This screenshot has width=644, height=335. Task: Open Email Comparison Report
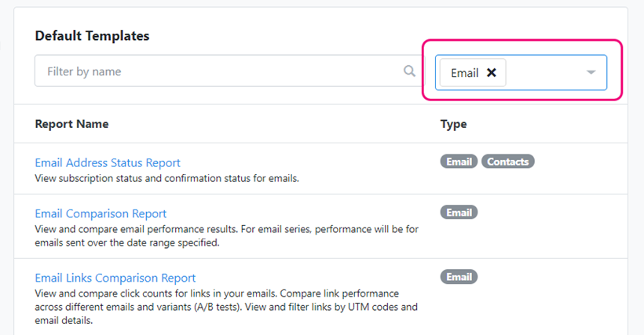click(x=101, y=213)
